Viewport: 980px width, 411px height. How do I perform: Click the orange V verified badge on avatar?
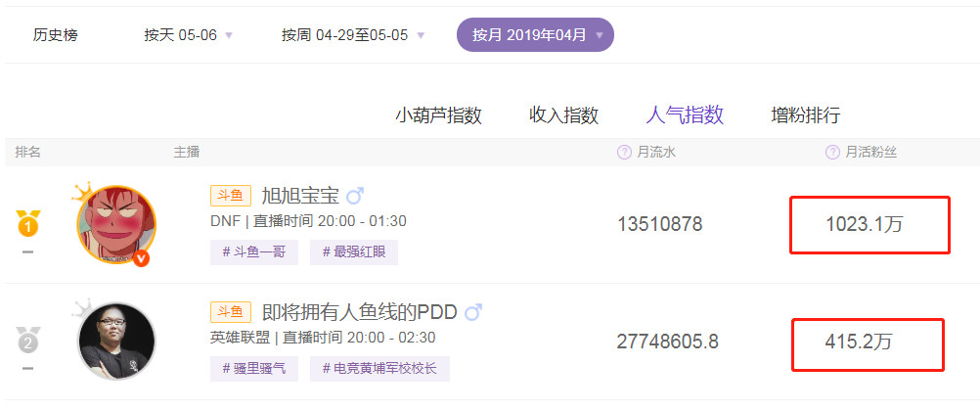[x=142, y=257]
